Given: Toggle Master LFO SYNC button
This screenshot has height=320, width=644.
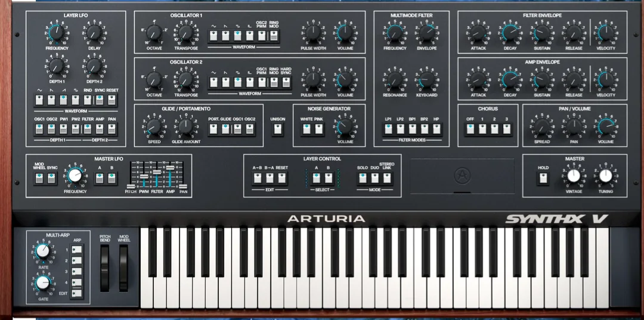Looking at the screenshot, I should click(x=51, y=179).
